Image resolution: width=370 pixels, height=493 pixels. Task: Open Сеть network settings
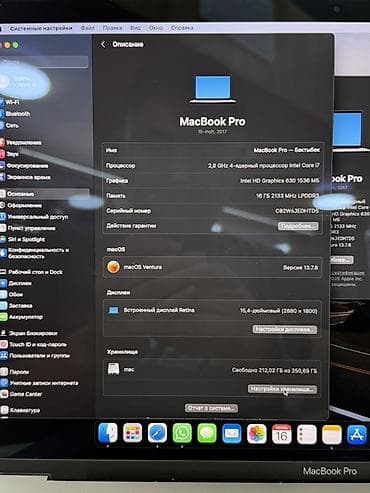pyautogui.click(x=9, y=125)
